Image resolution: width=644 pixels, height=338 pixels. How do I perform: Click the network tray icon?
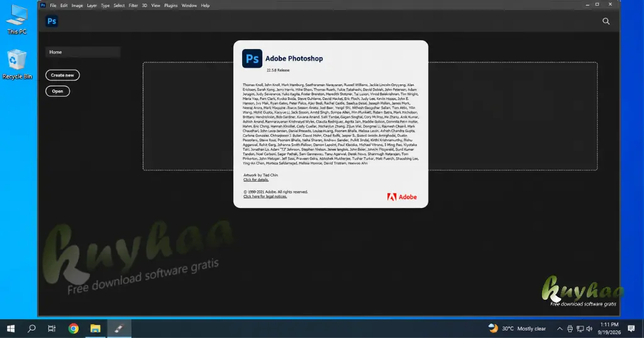(x=580, y=329)
